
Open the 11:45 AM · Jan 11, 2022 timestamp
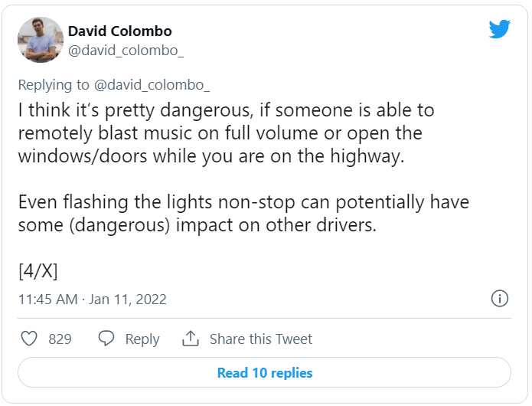pos(93,300)
